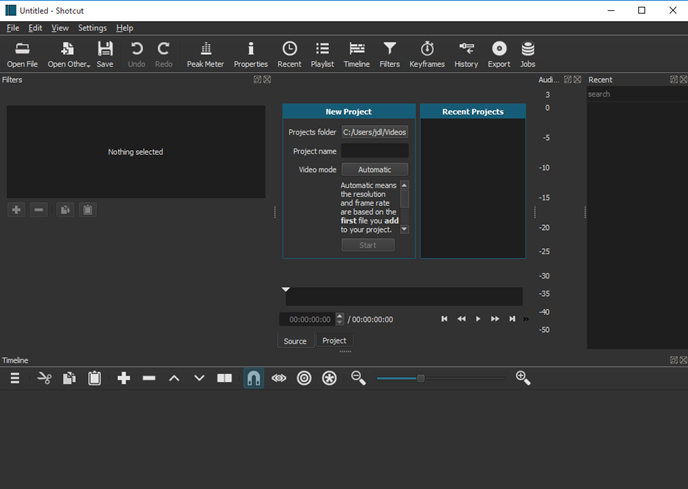This screenshot has height=489, width=688.
Task: Click the rewind playback button
Action: [x=461, y=319]
